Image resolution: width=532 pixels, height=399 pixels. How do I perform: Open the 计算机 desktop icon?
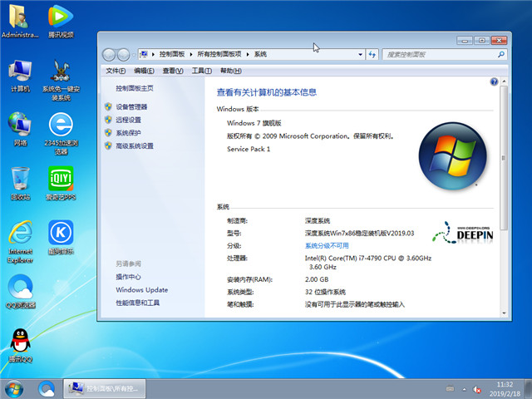(x=20, y=76)
